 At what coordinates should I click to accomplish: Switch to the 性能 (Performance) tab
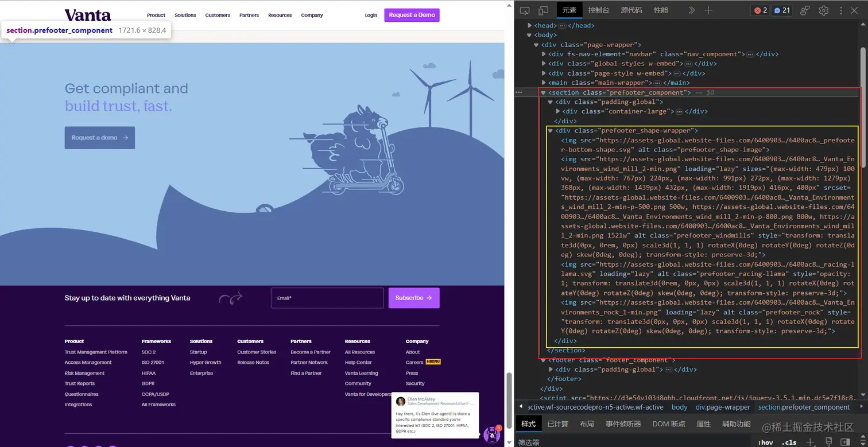[661, 10]
